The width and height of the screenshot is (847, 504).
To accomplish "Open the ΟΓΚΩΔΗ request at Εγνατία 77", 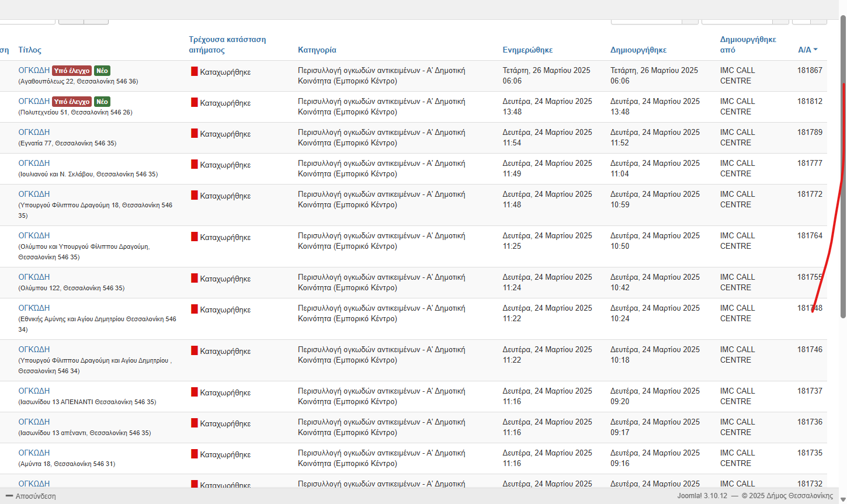I will [34, 132].
